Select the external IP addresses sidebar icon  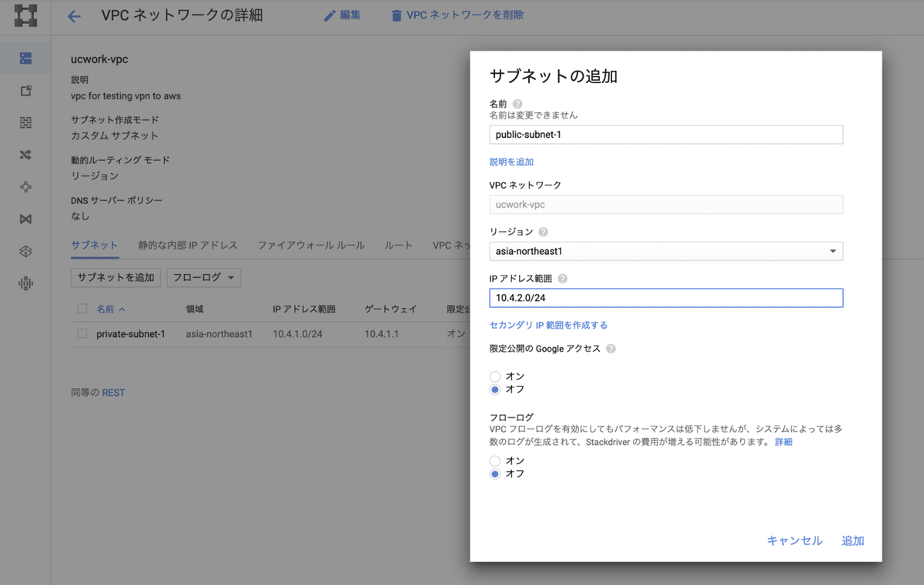coord(25,90)
